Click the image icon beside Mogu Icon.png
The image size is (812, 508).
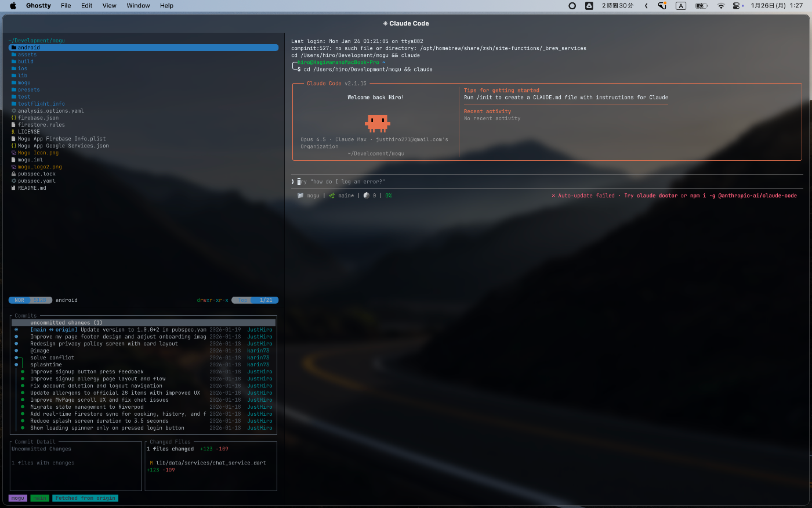pos(14,153)
